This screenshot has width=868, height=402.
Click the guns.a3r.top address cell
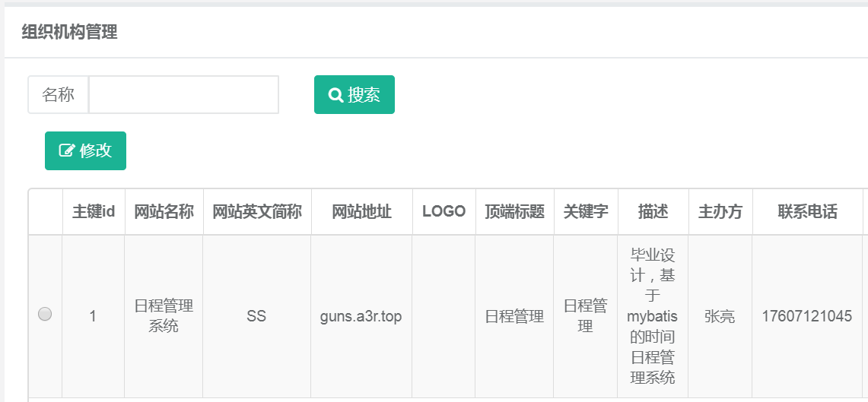[361, 316]
